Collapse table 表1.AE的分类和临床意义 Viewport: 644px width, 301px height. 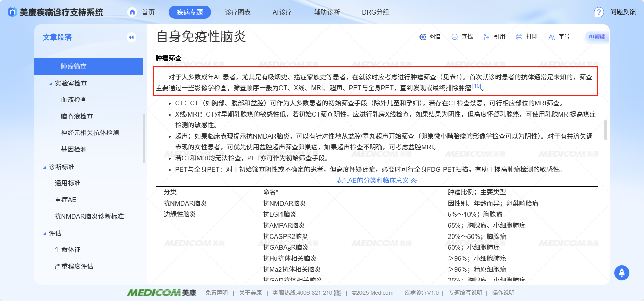414,180
